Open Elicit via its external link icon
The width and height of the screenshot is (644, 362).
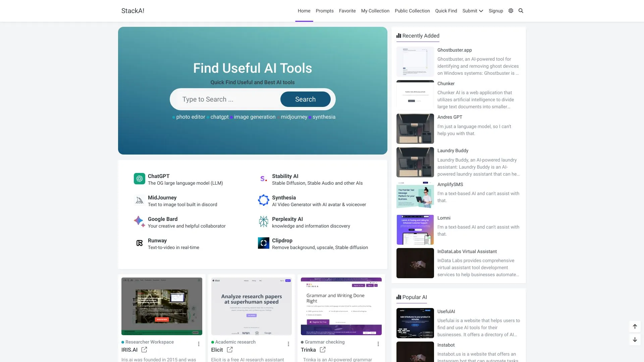(x=230, y=350)
